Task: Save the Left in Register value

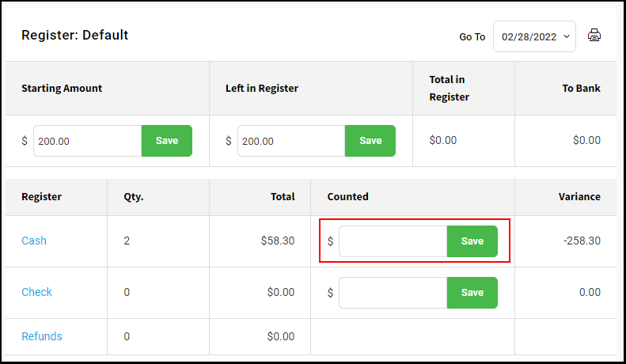Action: point(370,141)
